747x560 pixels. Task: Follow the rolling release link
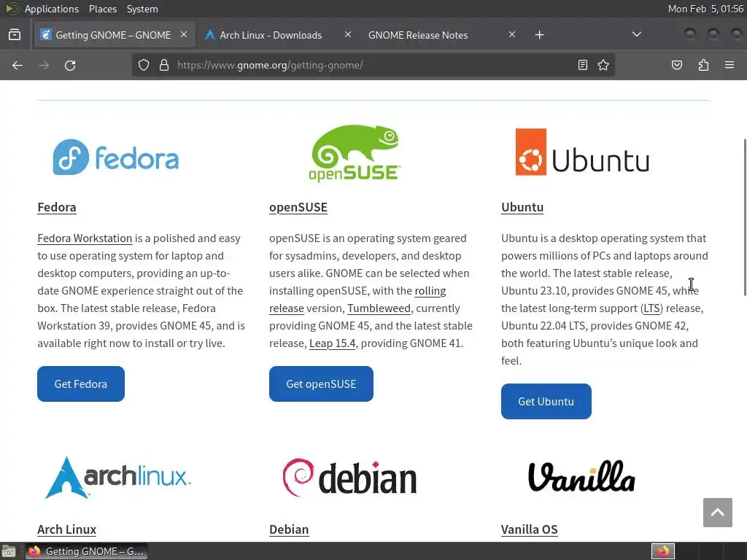[x=430, y=290]
